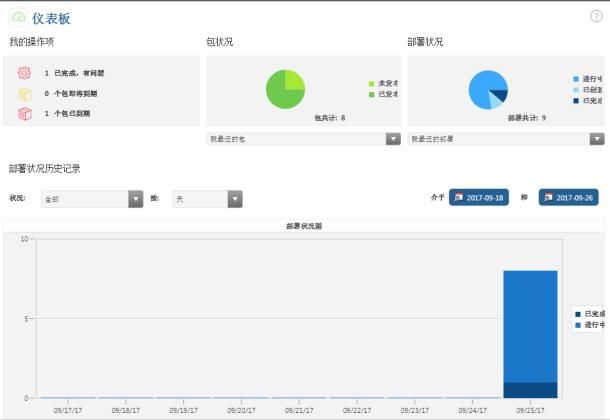The width and height of the screenshot is (610, 420).
Task: Toggle the 进行中 series in bar chart legend
Action: point(590,325)
